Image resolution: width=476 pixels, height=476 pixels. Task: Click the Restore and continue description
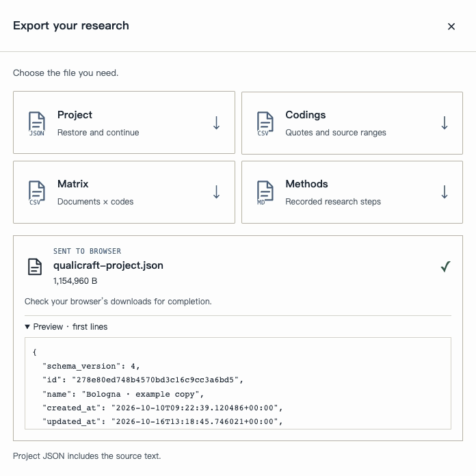[x=98, y=133]
